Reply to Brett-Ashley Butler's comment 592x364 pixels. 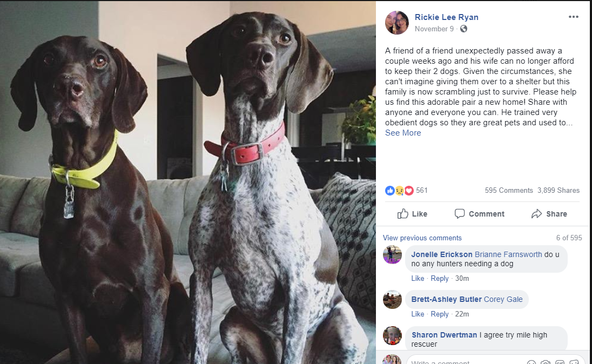(440, 314)
